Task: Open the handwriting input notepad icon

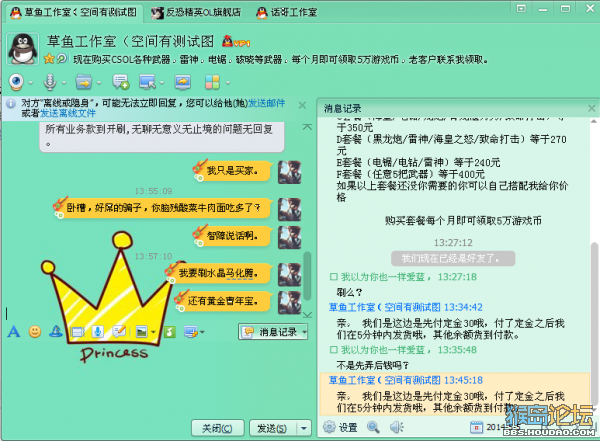Action: click(119, 332)
